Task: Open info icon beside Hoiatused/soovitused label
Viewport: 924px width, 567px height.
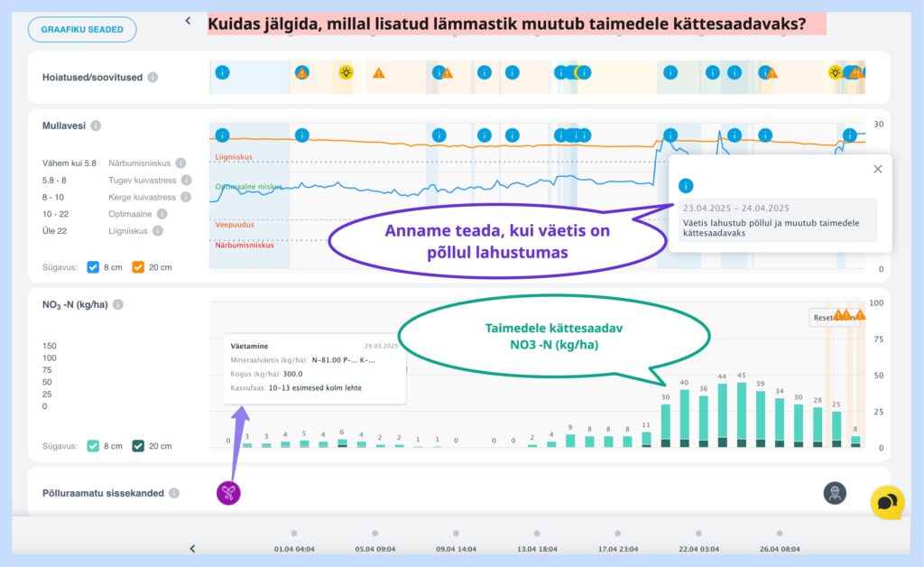Action: point(152,78)
